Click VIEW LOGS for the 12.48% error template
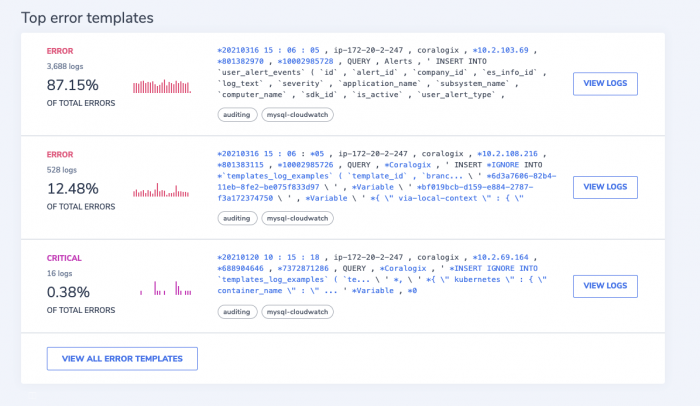Viewport: 700px width, 406px height. [605, 187]
